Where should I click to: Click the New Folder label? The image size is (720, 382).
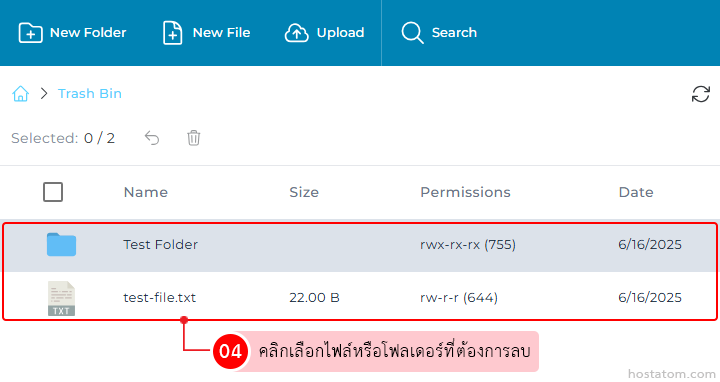pyautogui.click(x=88, y=33)
